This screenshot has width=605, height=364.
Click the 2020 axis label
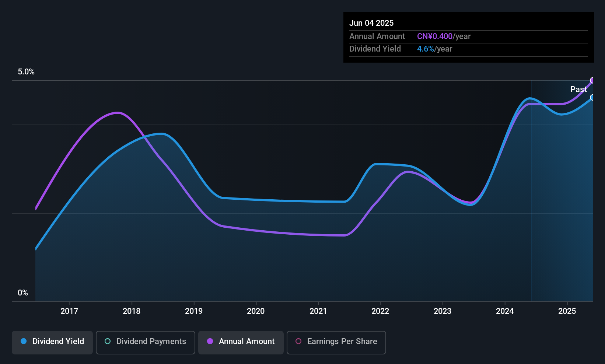coord(256,311)
